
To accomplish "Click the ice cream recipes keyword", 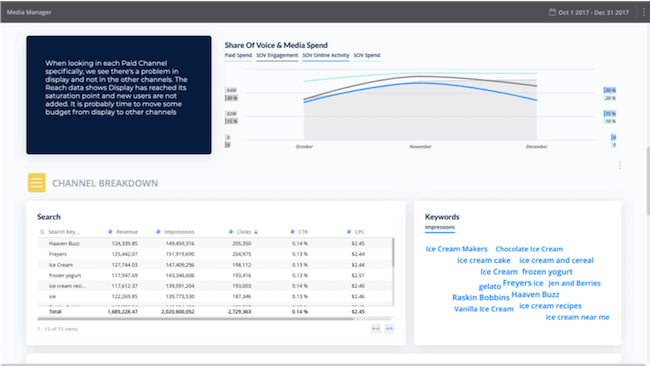I will 550,306.
